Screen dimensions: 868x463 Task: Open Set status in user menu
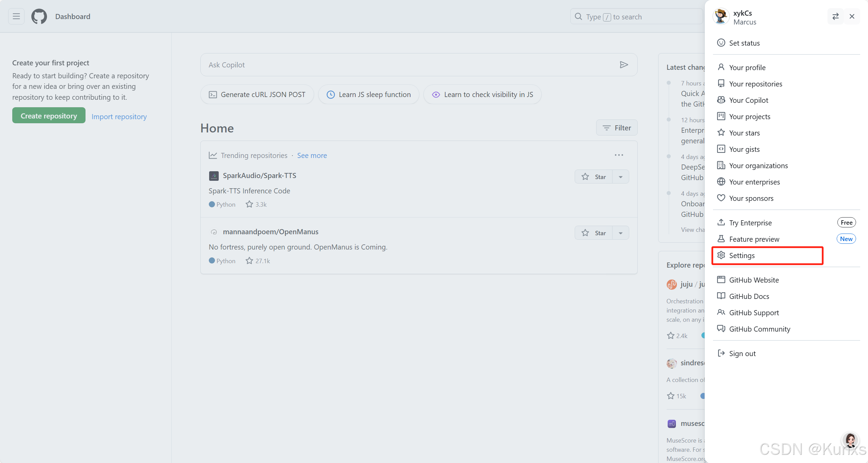click(x=744, y=43)
